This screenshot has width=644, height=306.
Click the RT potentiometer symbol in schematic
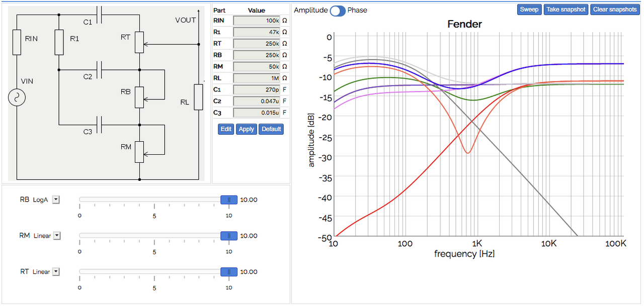pos(139,43)
